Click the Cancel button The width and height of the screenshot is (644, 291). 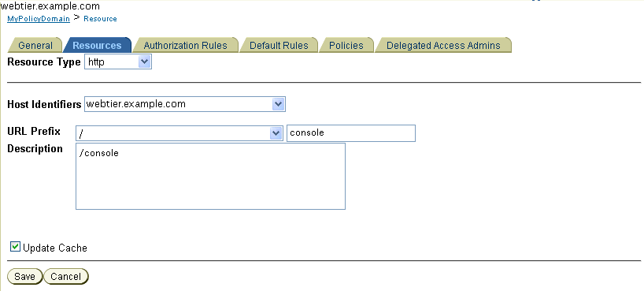[x=65, y=277]
